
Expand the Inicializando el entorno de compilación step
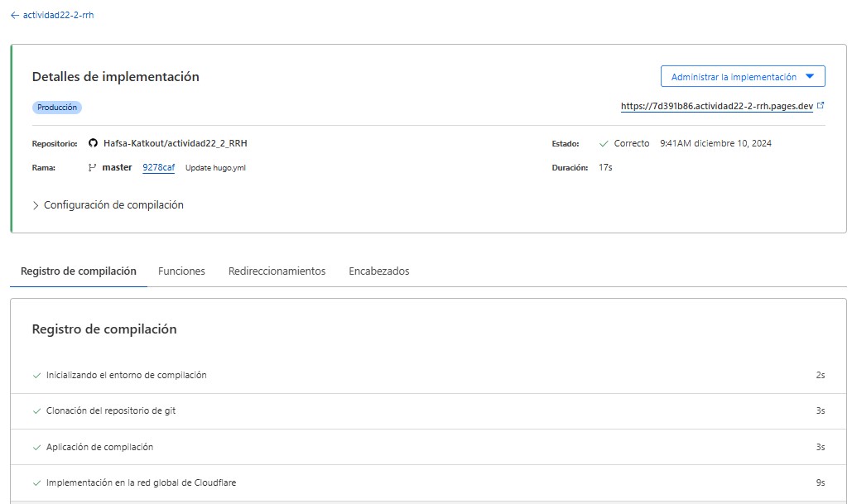coord(127,375)
